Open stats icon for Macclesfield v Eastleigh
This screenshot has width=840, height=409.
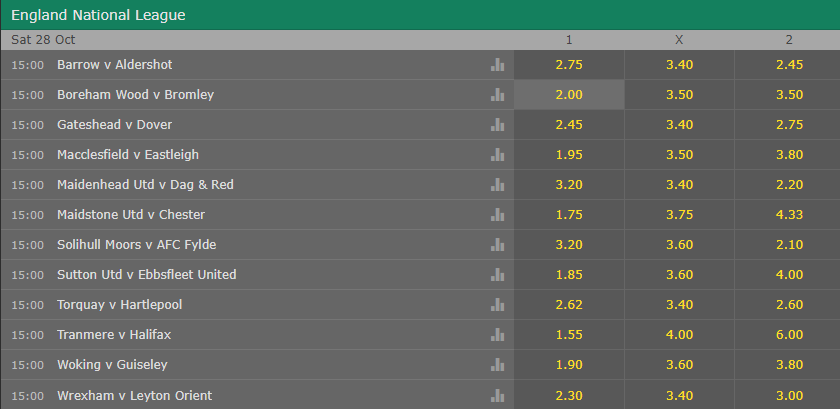[497, 155]
